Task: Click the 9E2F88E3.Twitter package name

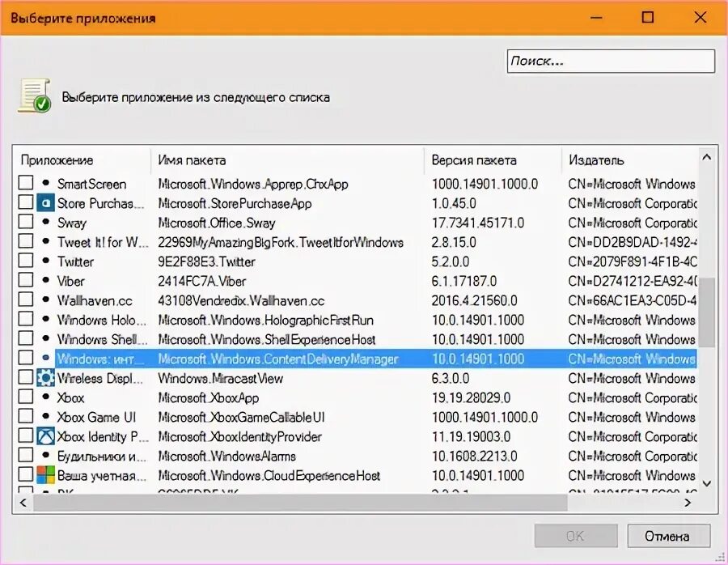Action: coord(206,261)
